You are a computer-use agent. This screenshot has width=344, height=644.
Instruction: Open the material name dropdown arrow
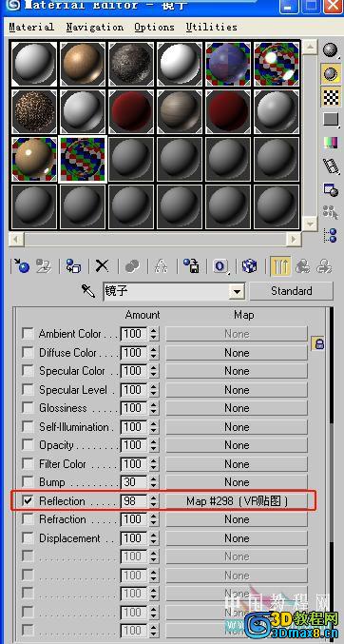237,292
